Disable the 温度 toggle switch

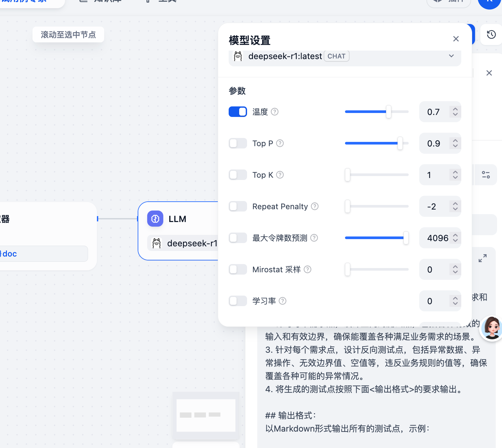238,112
